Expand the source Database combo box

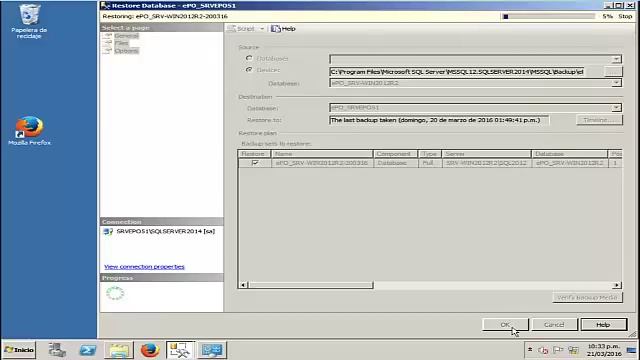point(616,59)
